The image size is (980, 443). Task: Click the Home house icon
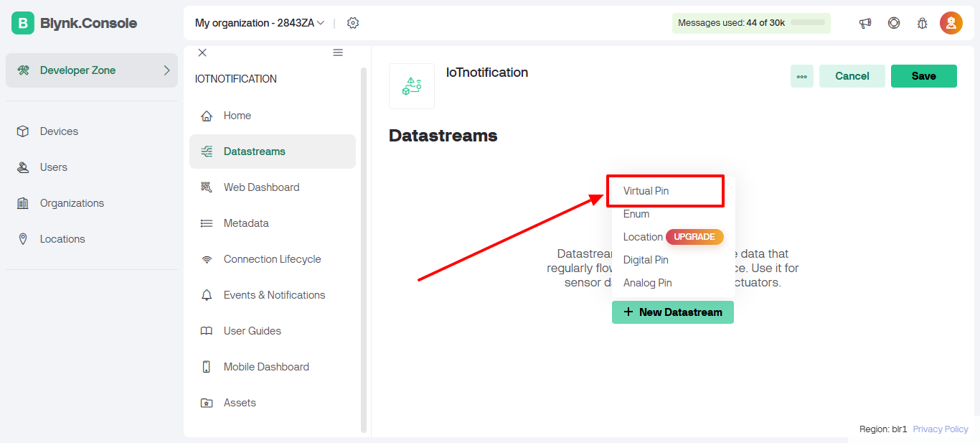click(207, 116)
